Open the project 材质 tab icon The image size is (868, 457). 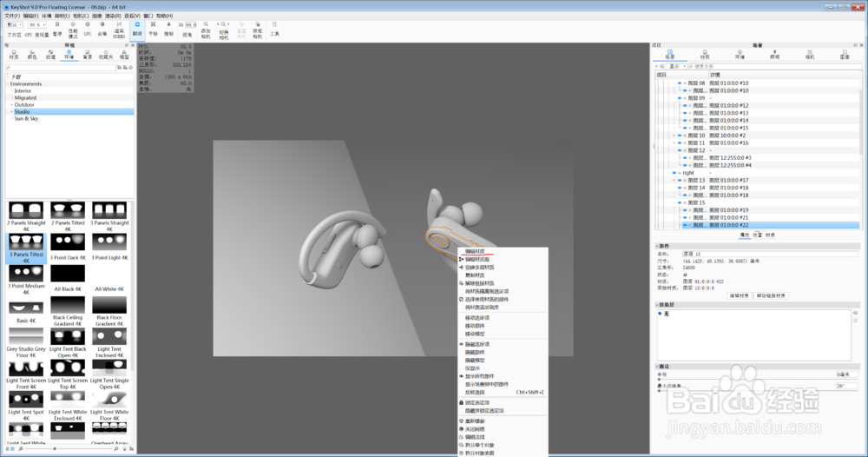click(705, 54)
